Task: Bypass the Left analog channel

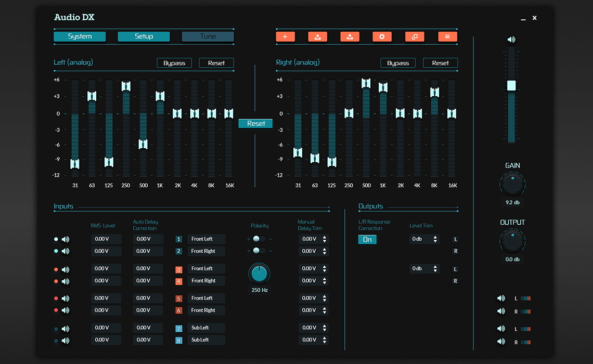Action: (x=174, y=62)
